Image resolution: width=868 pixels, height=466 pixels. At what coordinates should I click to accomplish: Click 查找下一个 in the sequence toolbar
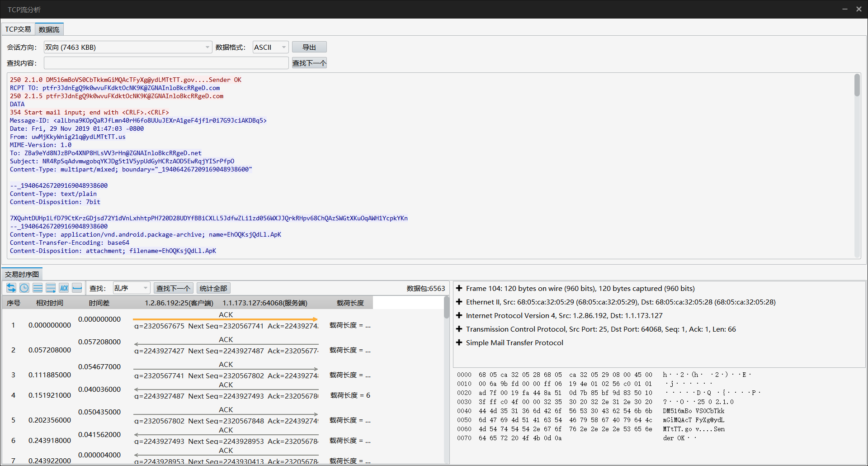tap(174, 288)
